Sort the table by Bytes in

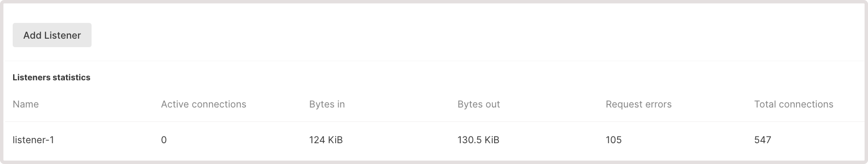(x=327, y=104)
